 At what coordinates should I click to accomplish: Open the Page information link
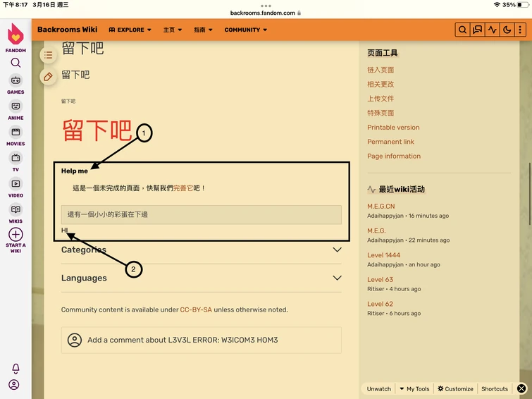pos(394,156)
